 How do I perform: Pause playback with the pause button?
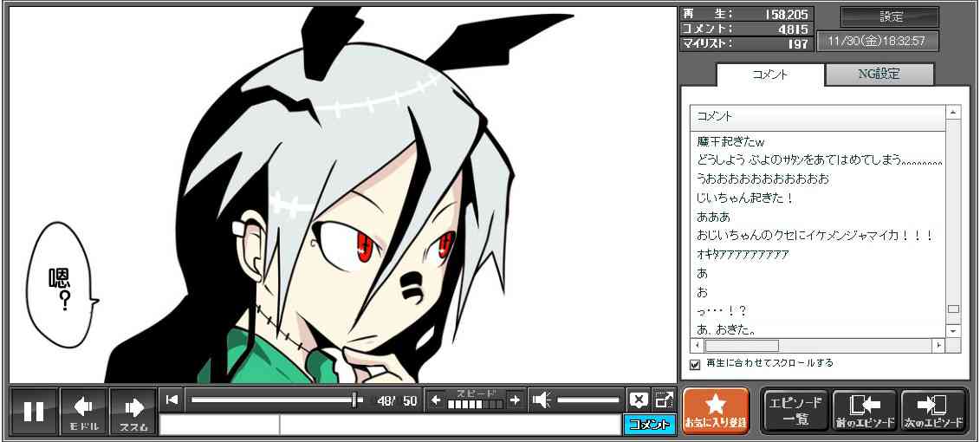click(34, 411)
